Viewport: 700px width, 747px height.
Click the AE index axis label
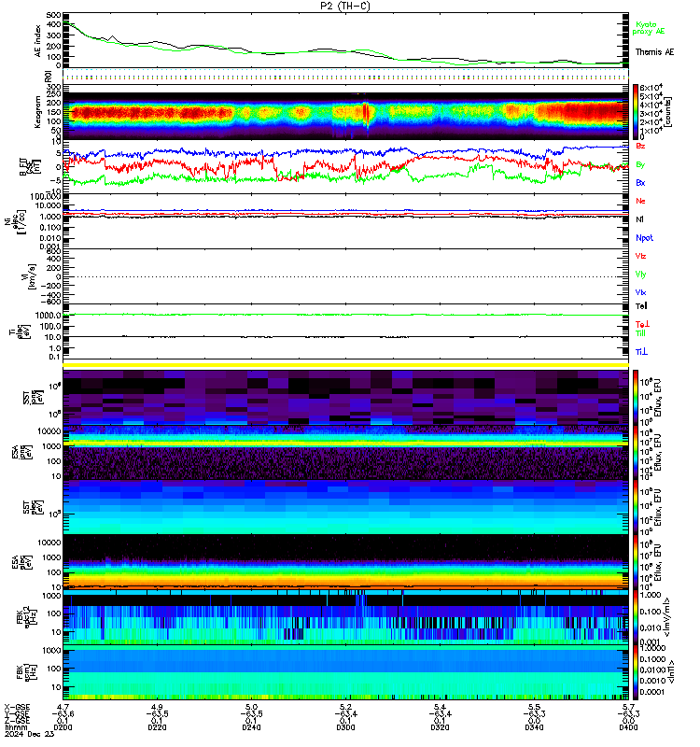coord(37,41)
